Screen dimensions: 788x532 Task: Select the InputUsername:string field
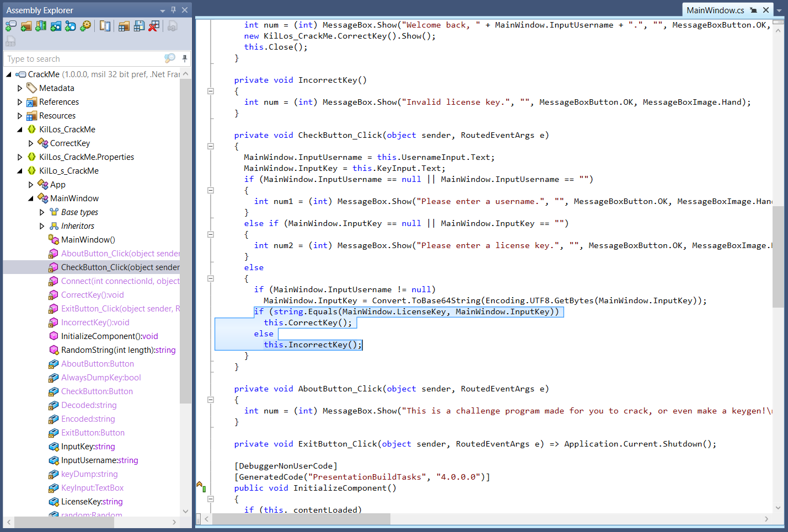click(99, 460)
